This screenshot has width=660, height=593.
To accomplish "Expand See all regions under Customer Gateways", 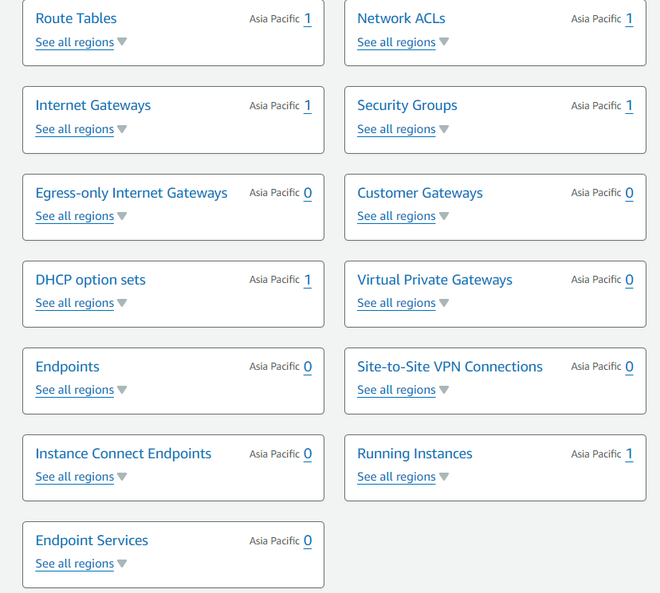I will click(397, 216).
